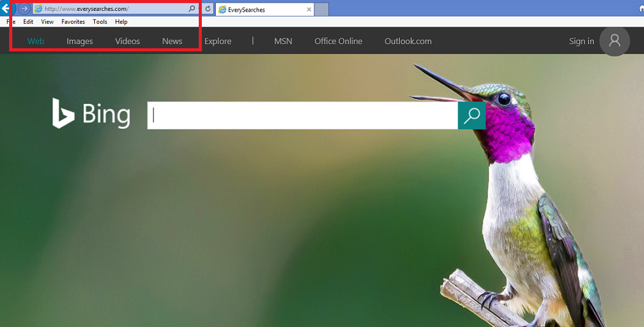The height and width of the screenshot is (327, 644).
Task: Open the Favorites menu
Action: tap(73, 21)
